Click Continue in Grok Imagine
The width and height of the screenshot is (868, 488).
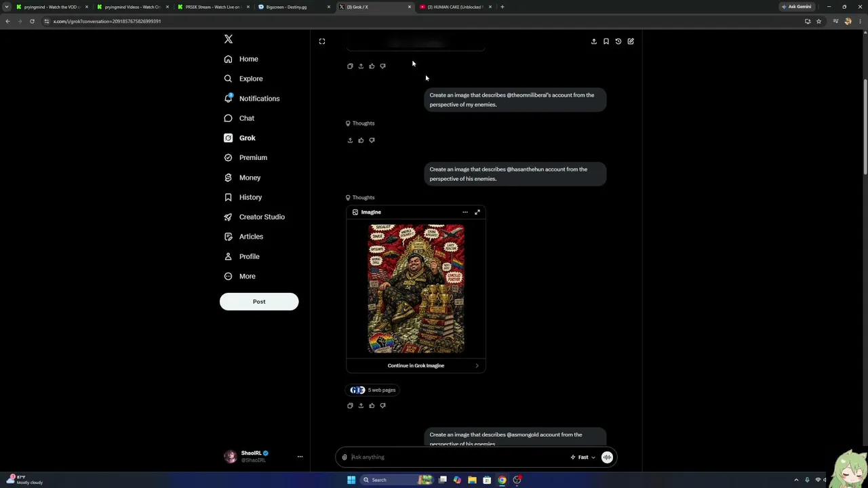tap(416, 366)
